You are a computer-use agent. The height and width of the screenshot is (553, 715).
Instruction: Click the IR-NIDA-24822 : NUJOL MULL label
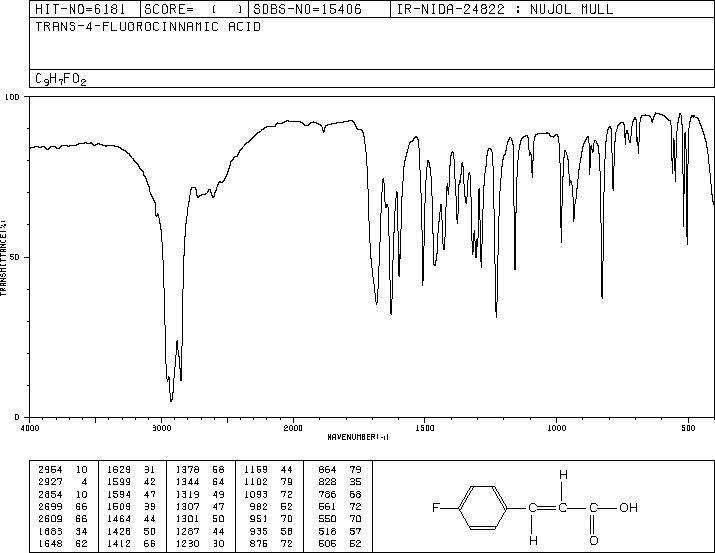(505, 9)
